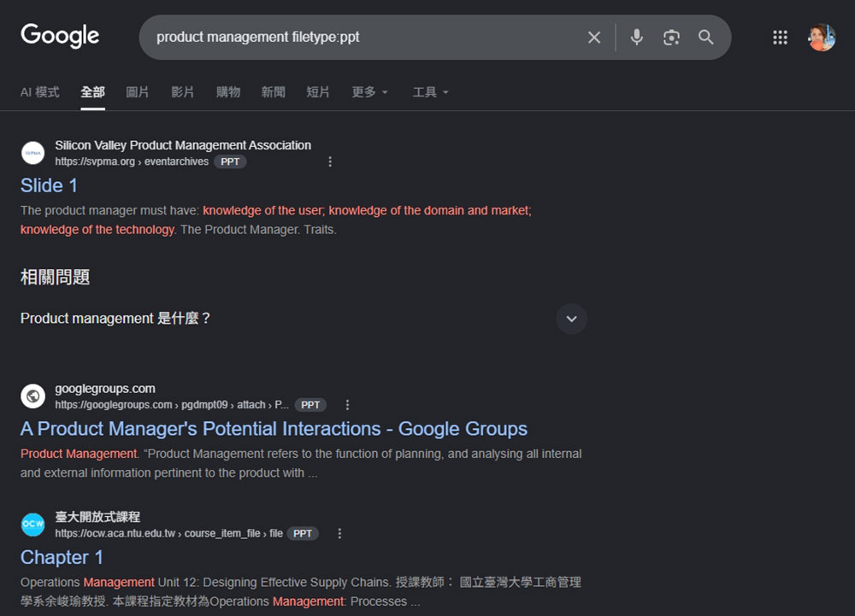Clear the search query with the X icon

click(x=594, y=37)
